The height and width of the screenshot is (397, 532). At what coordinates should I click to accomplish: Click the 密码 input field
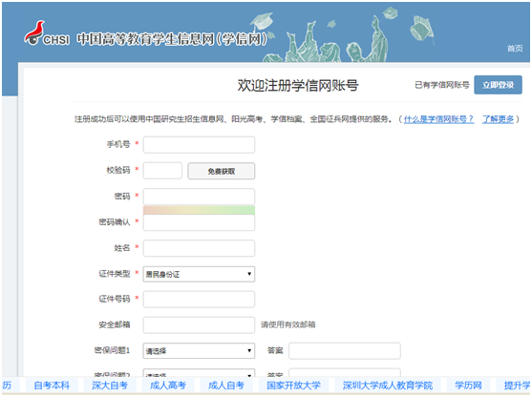tap(199, 197)
